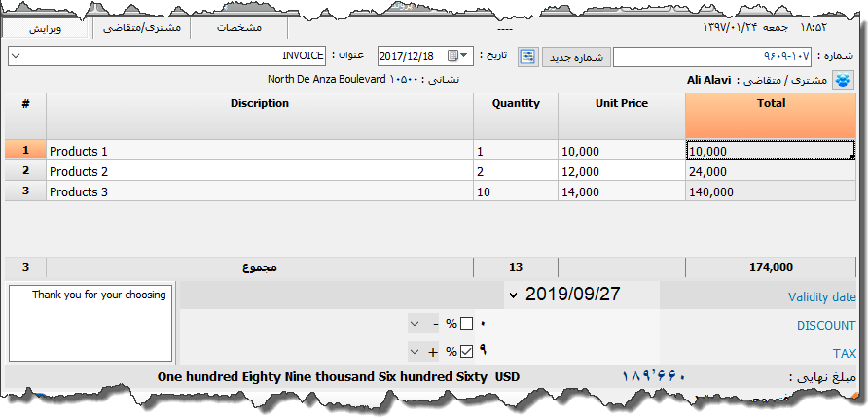Switch to the ویرایش tab

[45, 29]
